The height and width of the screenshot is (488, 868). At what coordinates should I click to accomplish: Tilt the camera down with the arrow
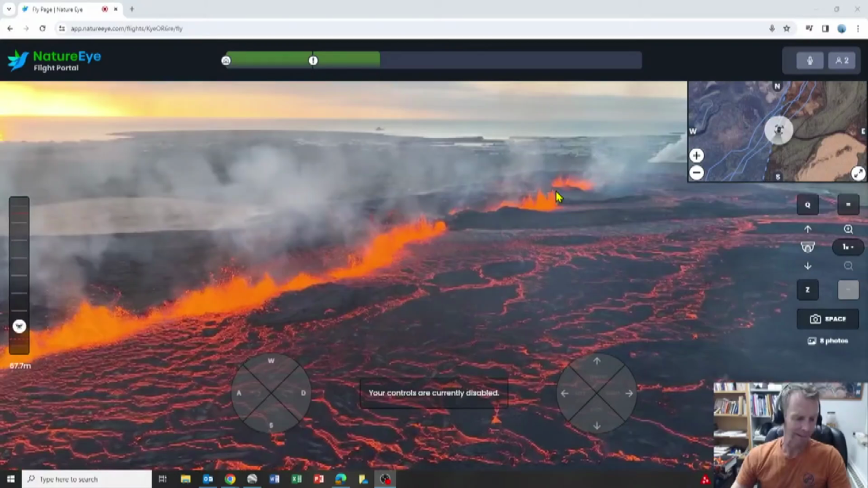808,266
